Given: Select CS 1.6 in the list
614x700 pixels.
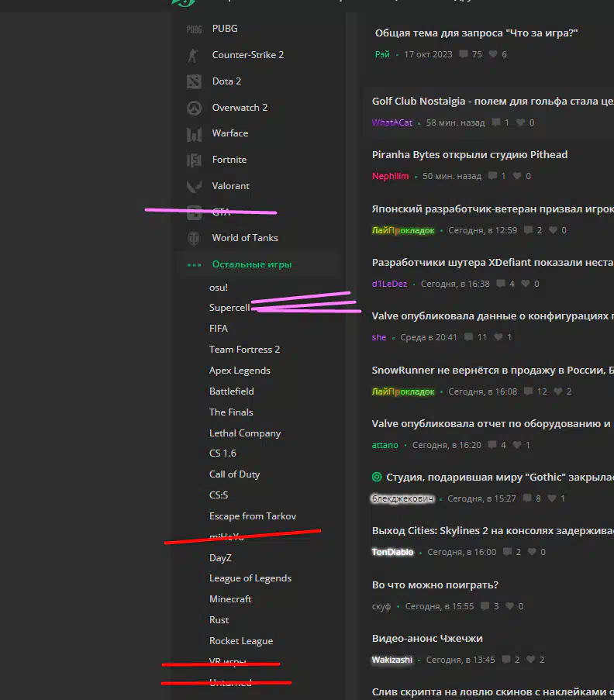Looking at the screenshot, I should point(222,453).
